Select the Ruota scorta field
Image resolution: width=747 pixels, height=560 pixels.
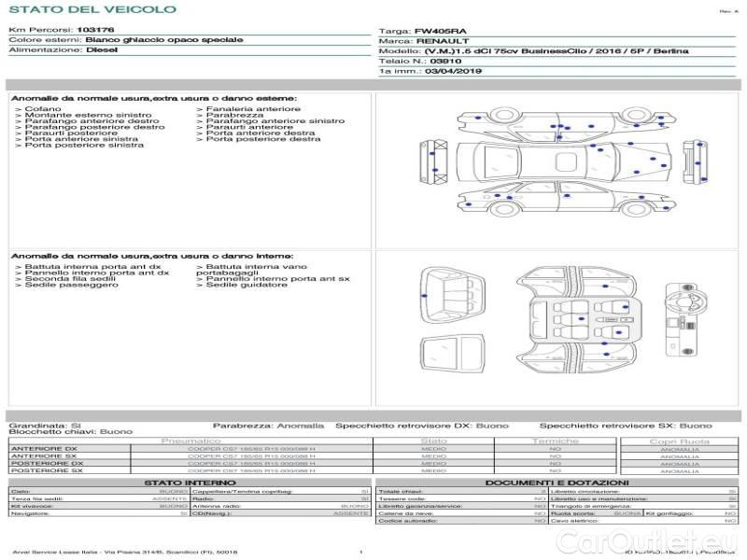click(x=596, y=513)
